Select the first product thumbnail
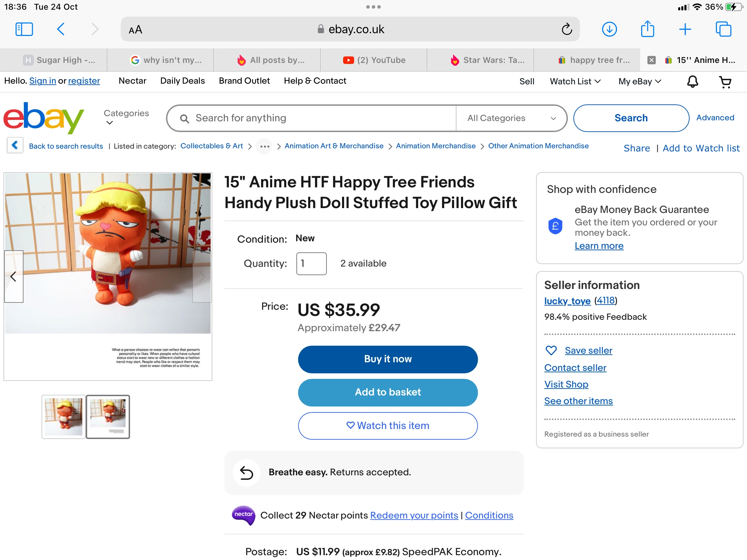This screenshot has width=747, height=560. [x=64, y=417]
